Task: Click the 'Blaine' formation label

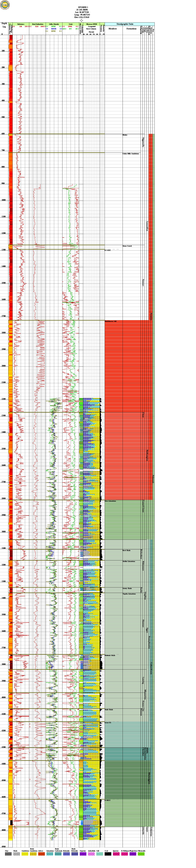Action: (x=125, y=135)
